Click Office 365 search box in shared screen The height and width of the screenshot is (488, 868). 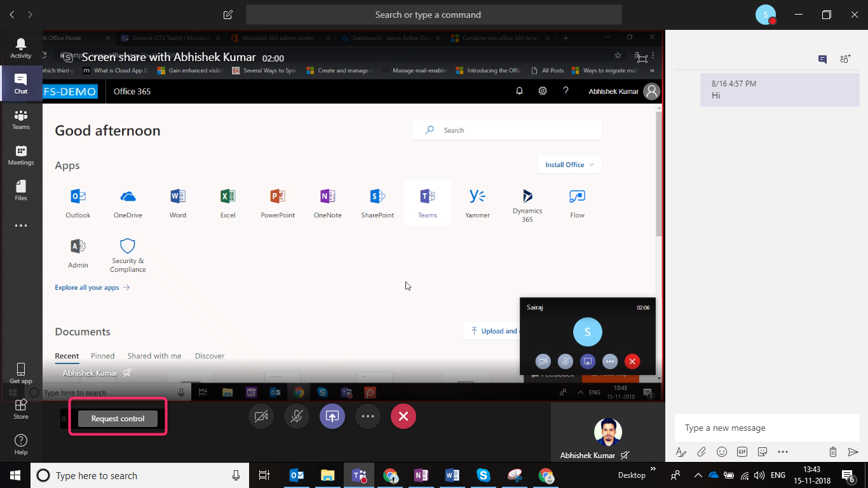(x=507, y=130)
